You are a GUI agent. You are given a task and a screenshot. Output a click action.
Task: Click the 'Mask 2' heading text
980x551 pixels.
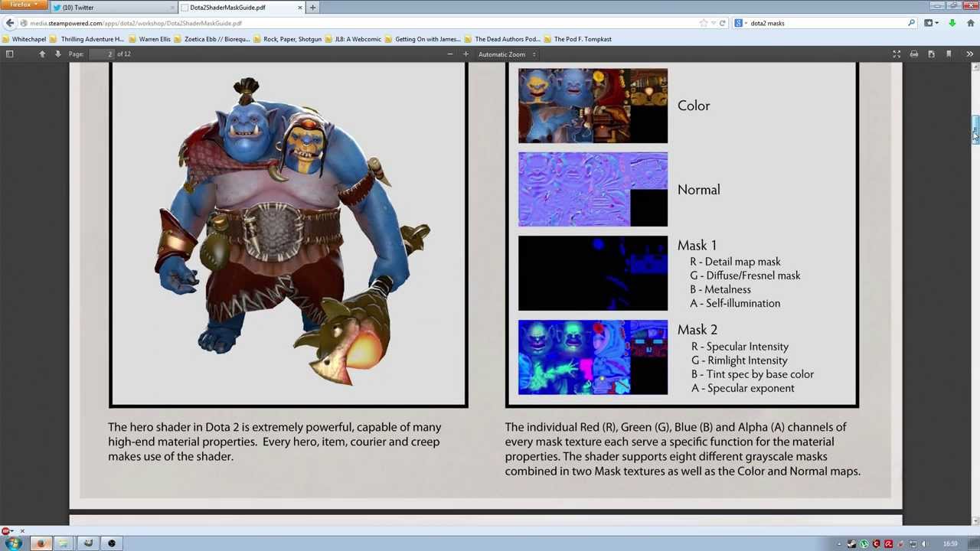[697, 330]
